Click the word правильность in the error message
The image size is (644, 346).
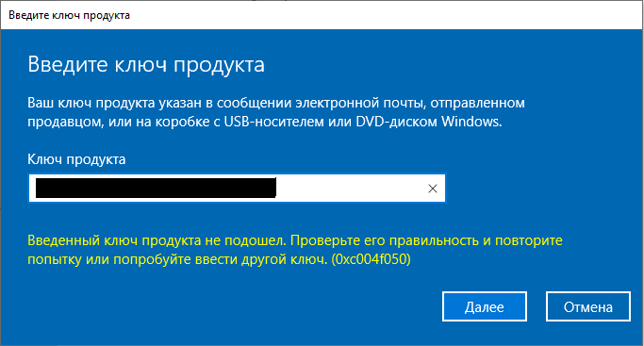pyautogui.click(x=434, y=240)
